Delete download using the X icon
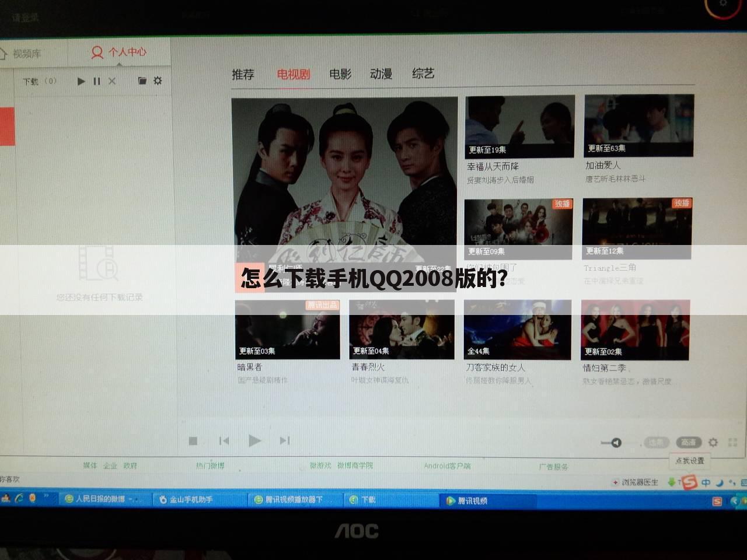Screen dimensions: 747x560 point(112,81)
